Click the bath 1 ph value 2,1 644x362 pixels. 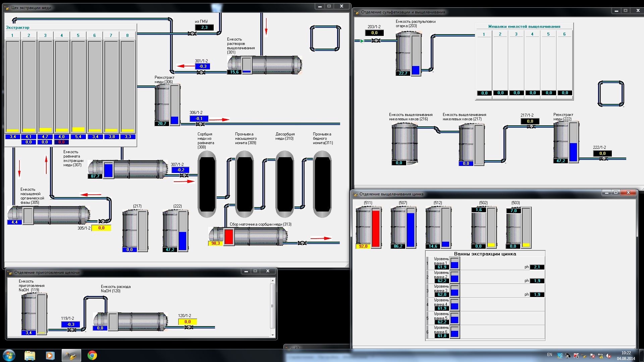(x=537, y=267)
